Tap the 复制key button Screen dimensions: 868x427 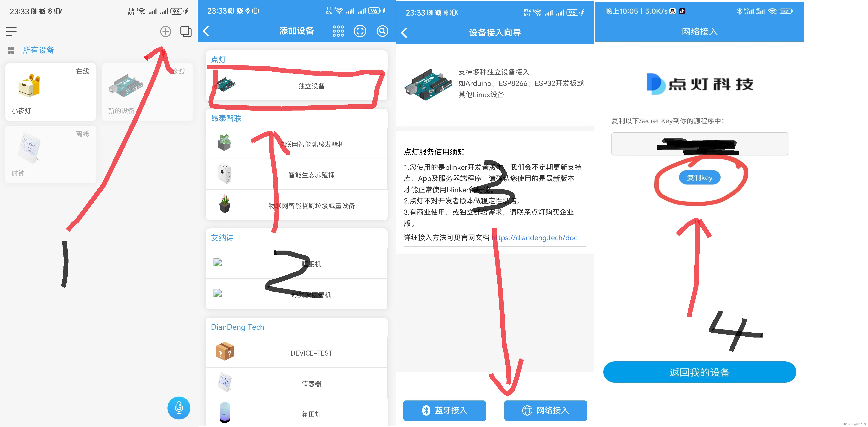point(700,177)
